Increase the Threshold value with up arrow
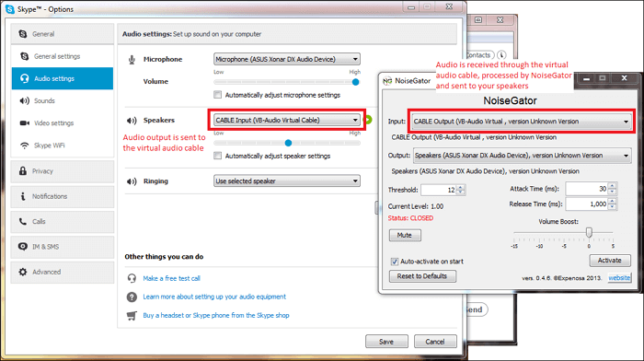 pos(460,187)
